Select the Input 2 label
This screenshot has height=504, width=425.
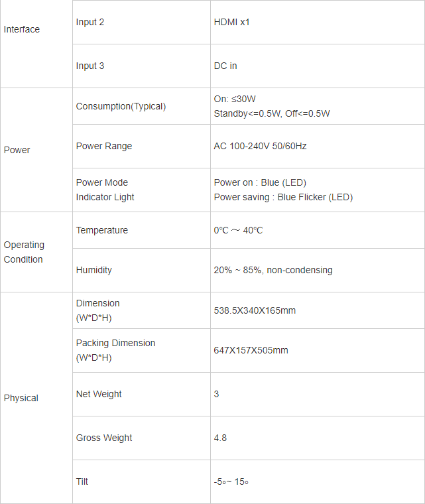pos(90,23)
